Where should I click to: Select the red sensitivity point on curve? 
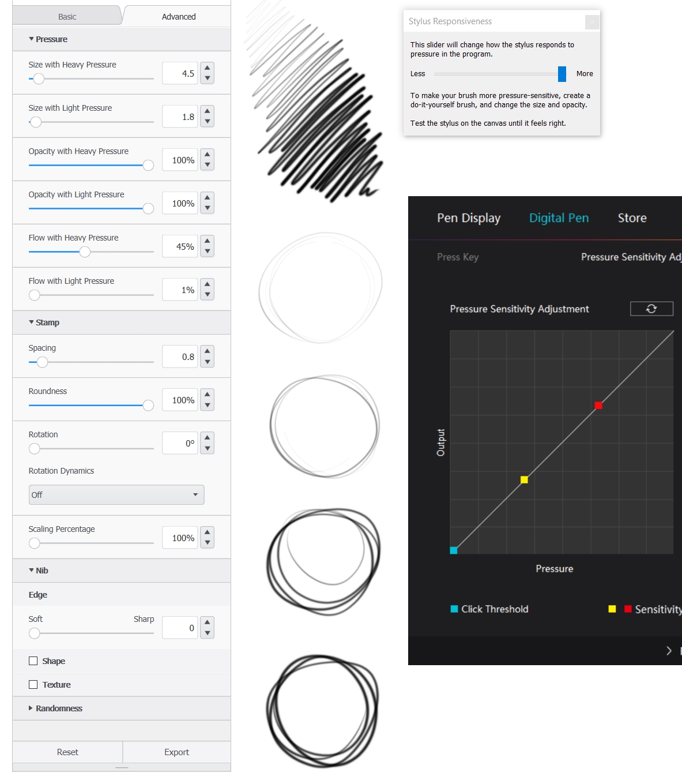[x=598, y=406]
